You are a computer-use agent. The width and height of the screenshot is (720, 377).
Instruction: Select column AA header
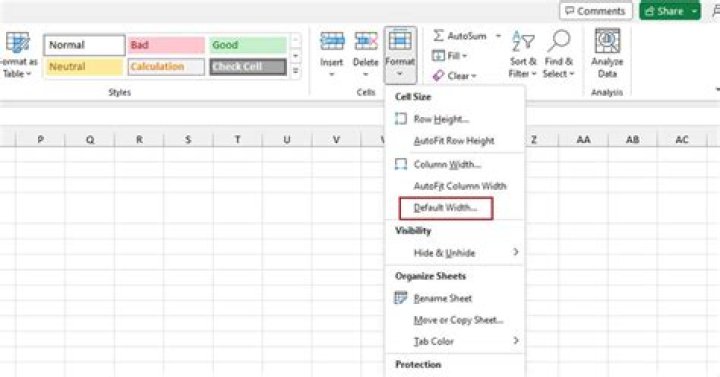pos(584,140)
